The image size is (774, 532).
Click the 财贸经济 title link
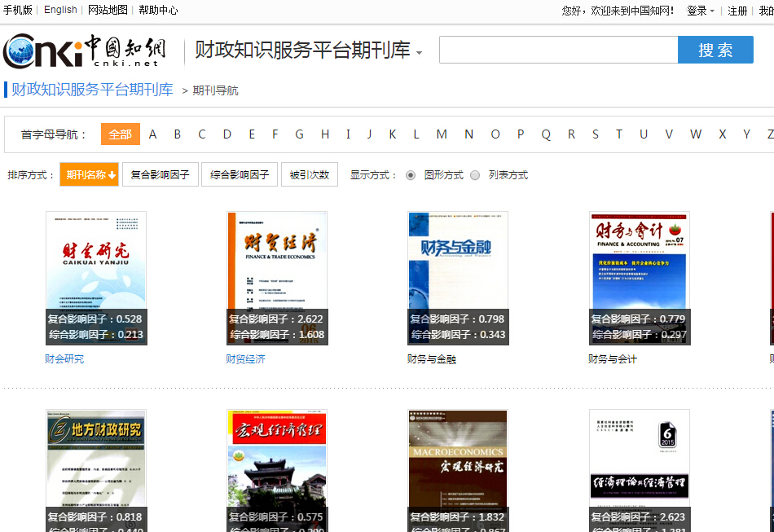click(x=245, y=358)
